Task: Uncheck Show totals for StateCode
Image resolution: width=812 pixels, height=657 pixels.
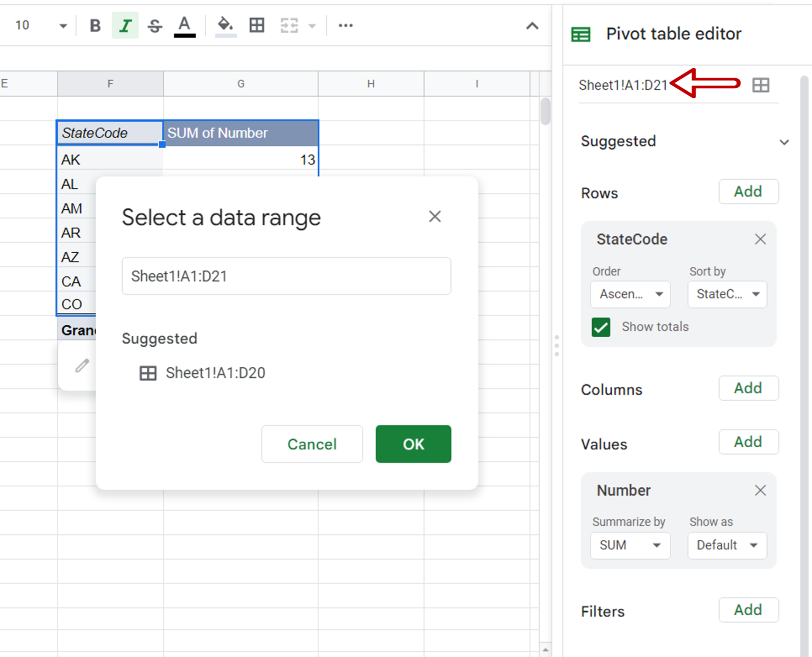Action: point(601,327)
